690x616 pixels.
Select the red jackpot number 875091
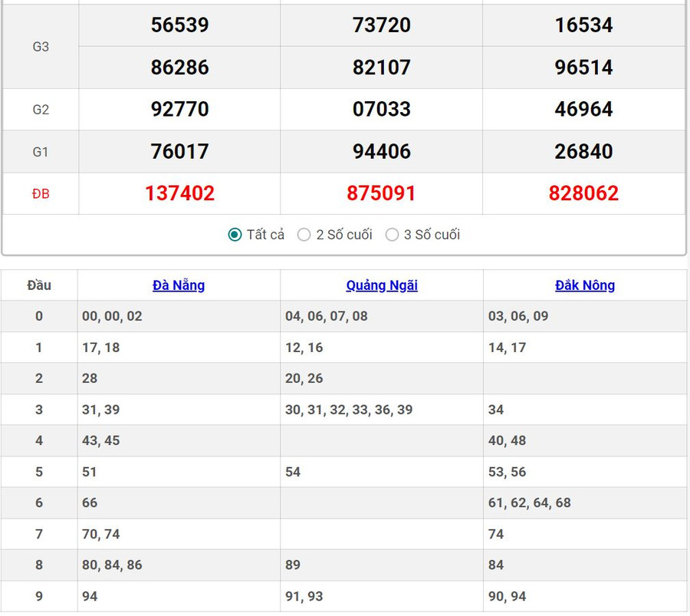coord(381,193)
